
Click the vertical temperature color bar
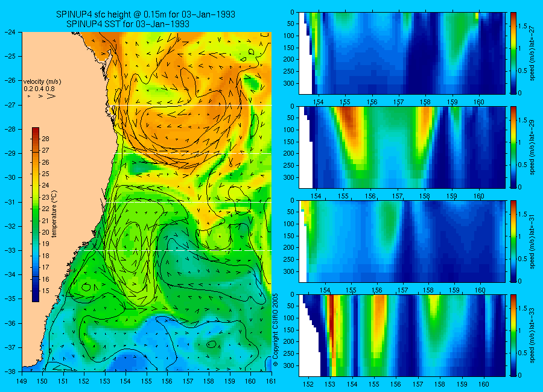point(36,215)
